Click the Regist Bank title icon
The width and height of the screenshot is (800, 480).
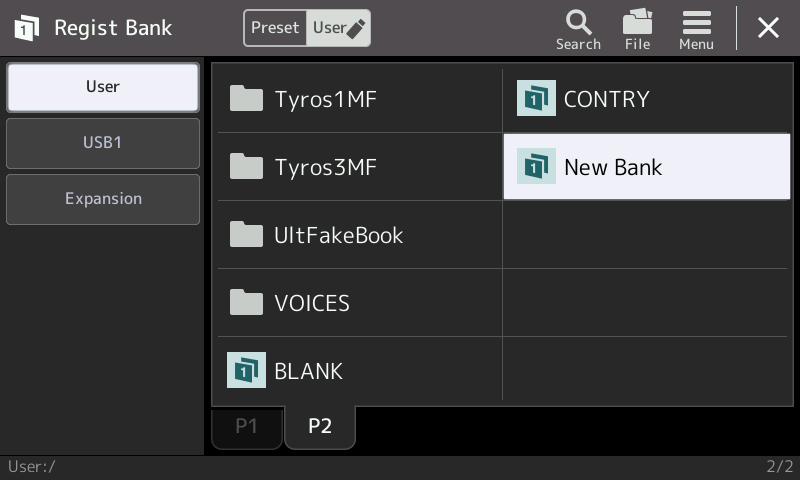pyautogui.click(x=27, y=28)
